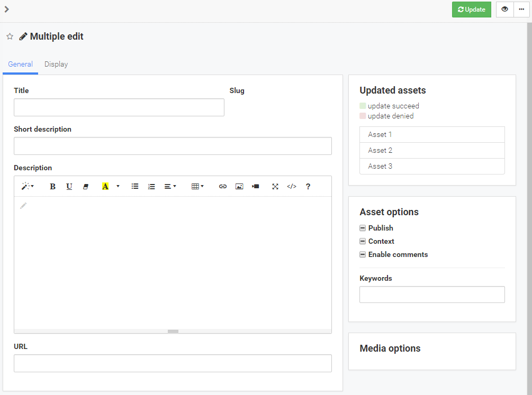
Task: Open the insert table dropdown
Action: click(x=197, y=186)
